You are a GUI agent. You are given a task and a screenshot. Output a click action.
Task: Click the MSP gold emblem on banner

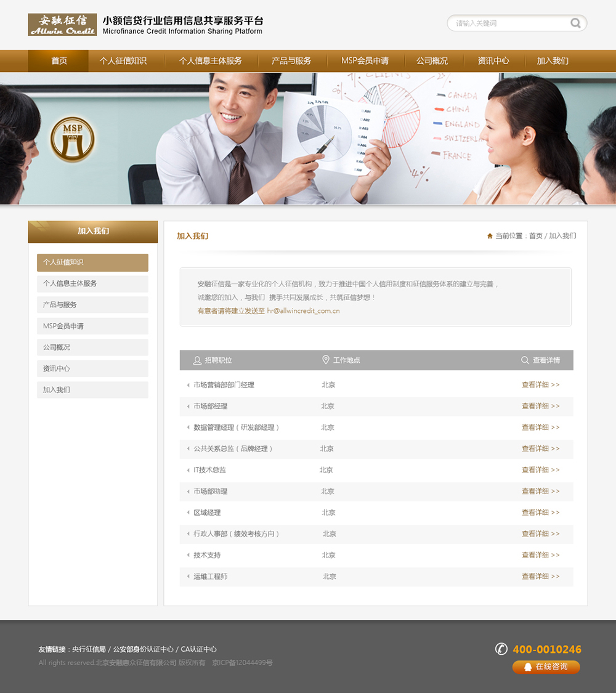point(73,140)
